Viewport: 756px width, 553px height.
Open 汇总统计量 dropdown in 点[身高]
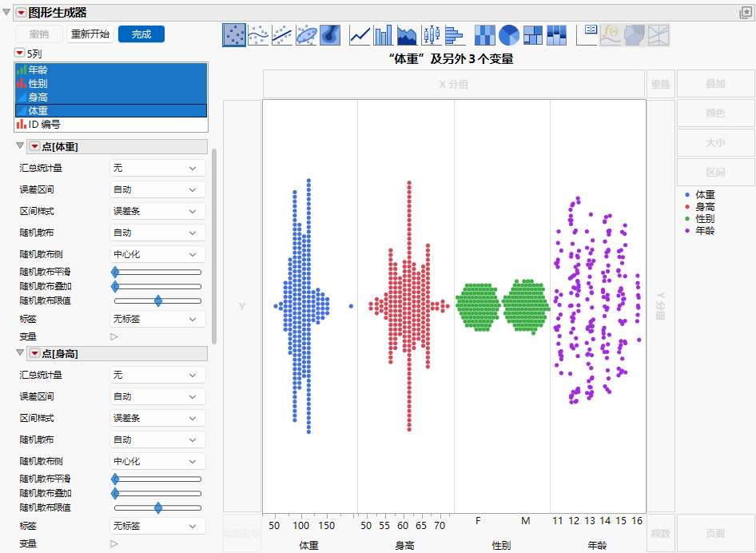pyautogui.click(x=157, y=375)
